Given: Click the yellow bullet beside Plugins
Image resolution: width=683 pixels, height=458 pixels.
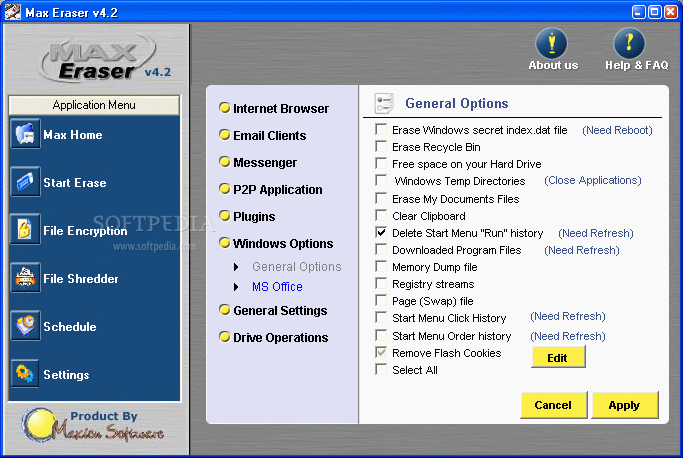Looking at the screenshot, I should tap(224, 216).
